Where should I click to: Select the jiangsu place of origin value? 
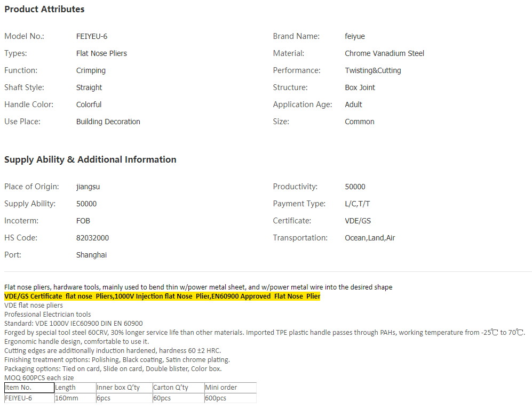[x=88, y=187]
